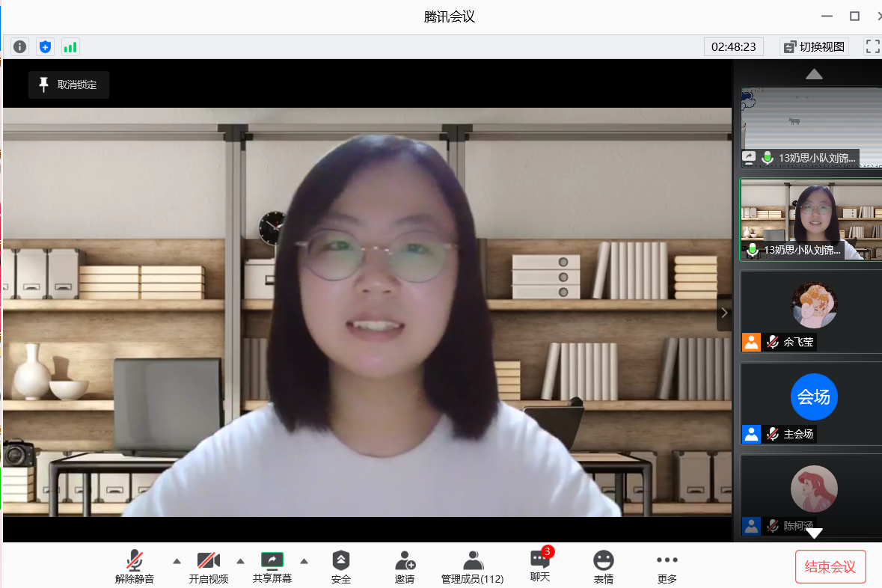Select the camera thumbnail of 13奶思小队刘锦
This screenshot has width=882, height=588.
(x=811, y=220)
